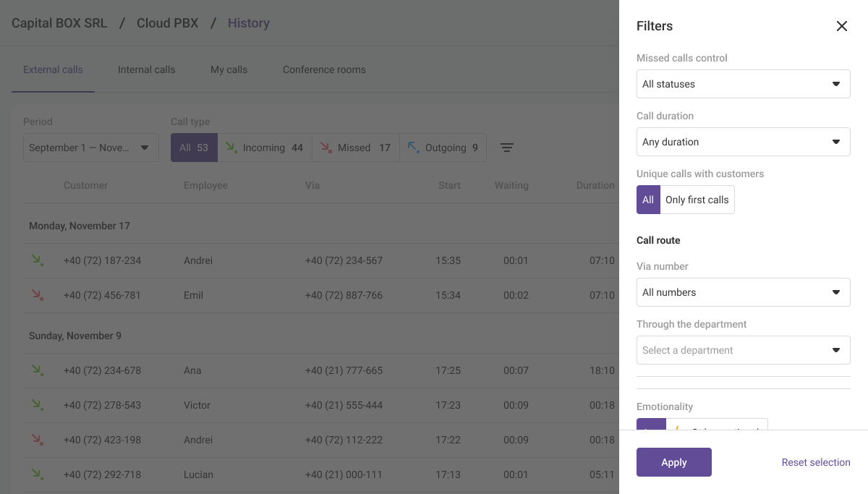Click the Reset selection link

point(815,462)
